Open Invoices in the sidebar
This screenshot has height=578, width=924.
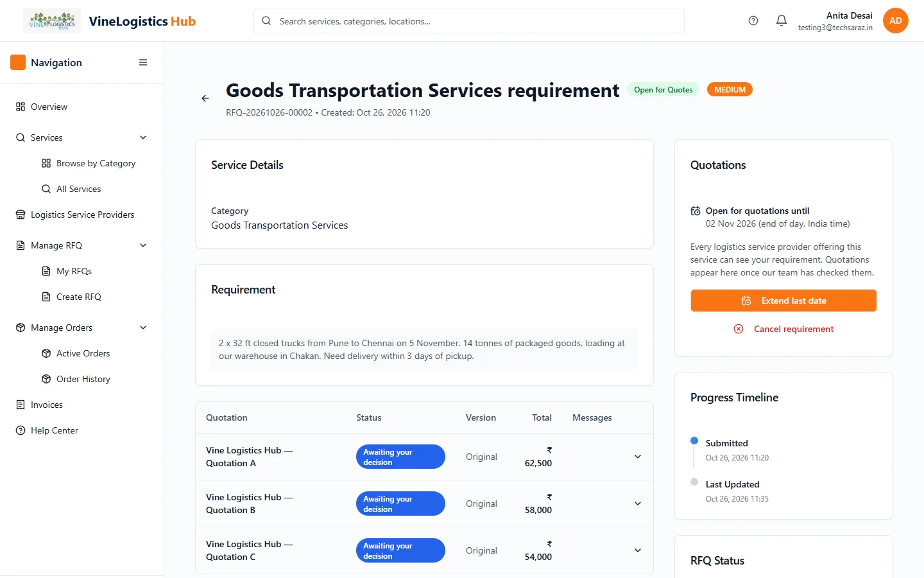[x=81, y=405]
